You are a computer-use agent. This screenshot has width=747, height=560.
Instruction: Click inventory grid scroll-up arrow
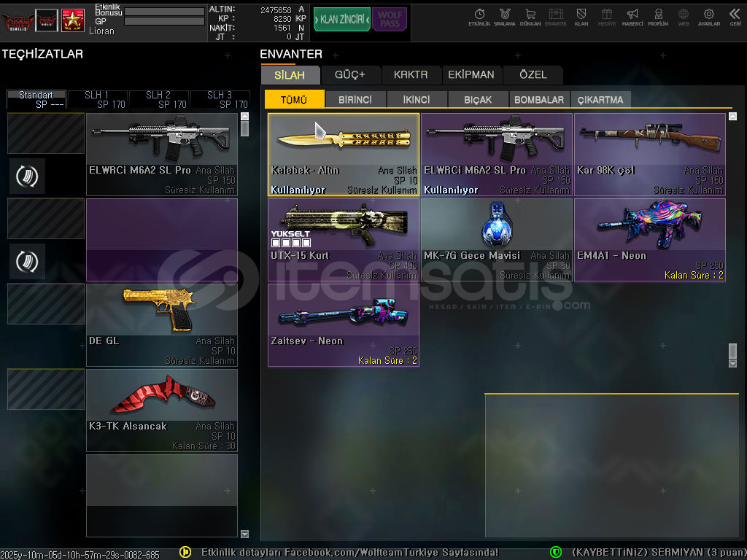[732, 116]
